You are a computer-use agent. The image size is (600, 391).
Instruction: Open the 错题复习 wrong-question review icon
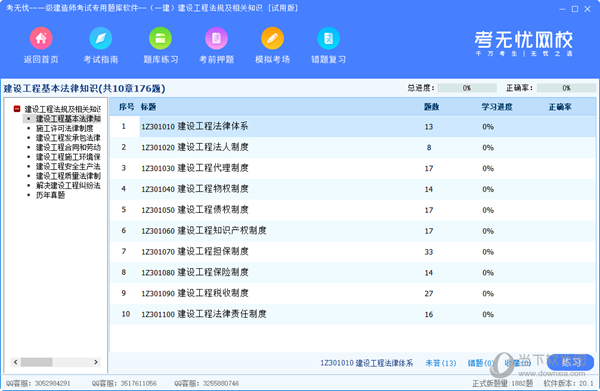(x=328, y=38)
